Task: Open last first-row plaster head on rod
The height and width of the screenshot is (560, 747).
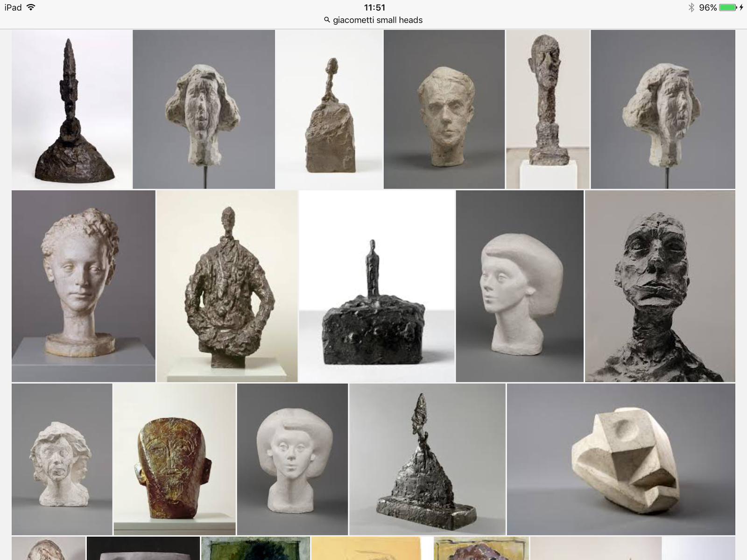Action: pyautogui.click(x=663, y=109)
